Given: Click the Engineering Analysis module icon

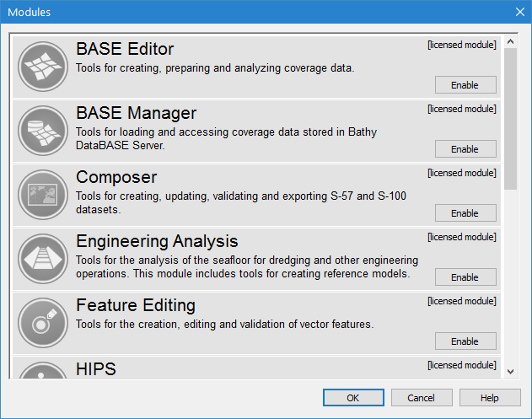Looking at the screenshot, I should [42, 260].
